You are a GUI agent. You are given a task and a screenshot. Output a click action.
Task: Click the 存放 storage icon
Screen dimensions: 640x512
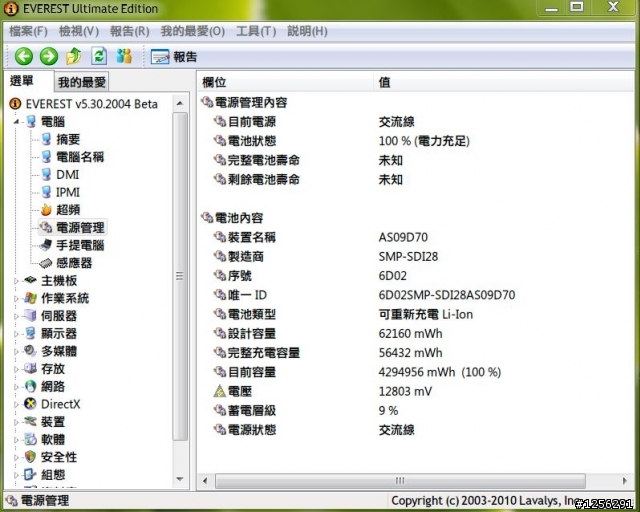click(x=31, y=368)
